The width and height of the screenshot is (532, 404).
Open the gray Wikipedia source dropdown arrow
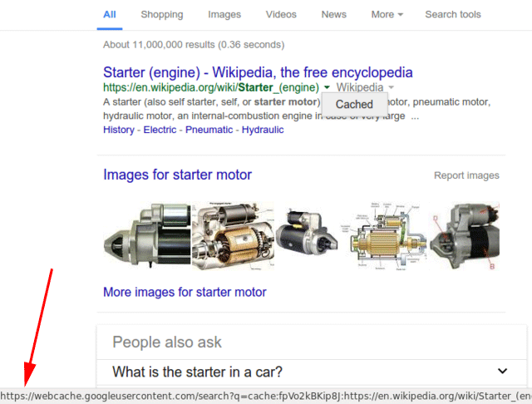pos(392,87)
